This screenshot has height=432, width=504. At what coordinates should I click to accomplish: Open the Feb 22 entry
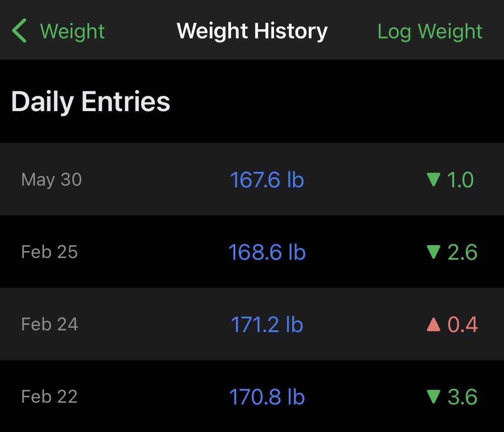point(50,397)
